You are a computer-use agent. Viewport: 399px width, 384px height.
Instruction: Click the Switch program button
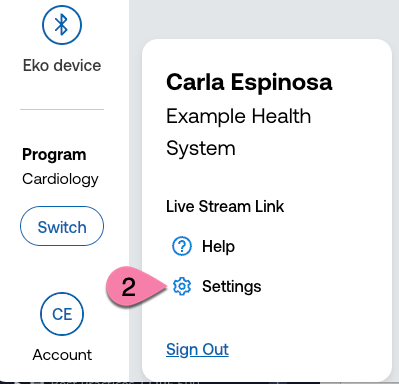(x=62, y=226)
